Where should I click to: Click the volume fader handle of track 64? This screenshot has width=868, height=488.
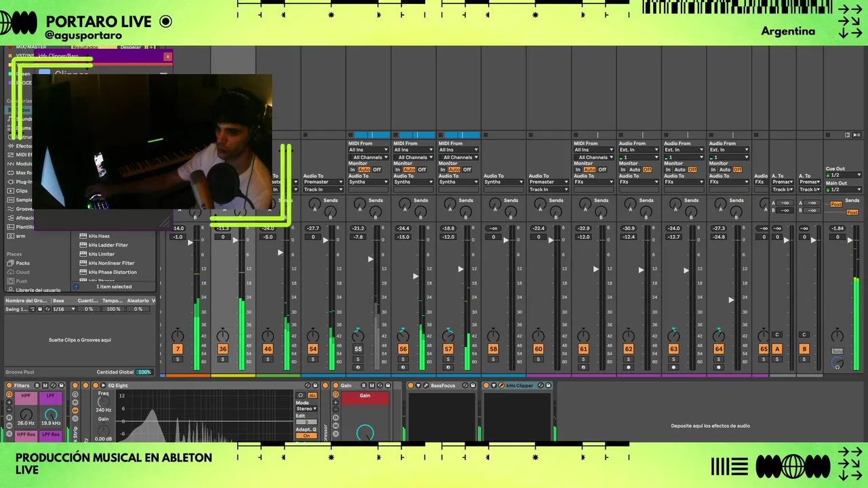point(731,300)
